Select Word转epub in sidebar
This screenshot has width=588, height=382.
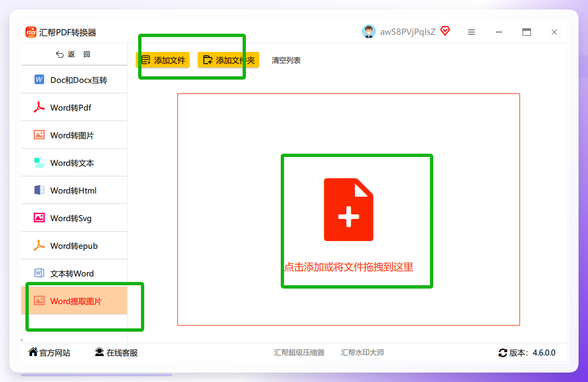74,246
